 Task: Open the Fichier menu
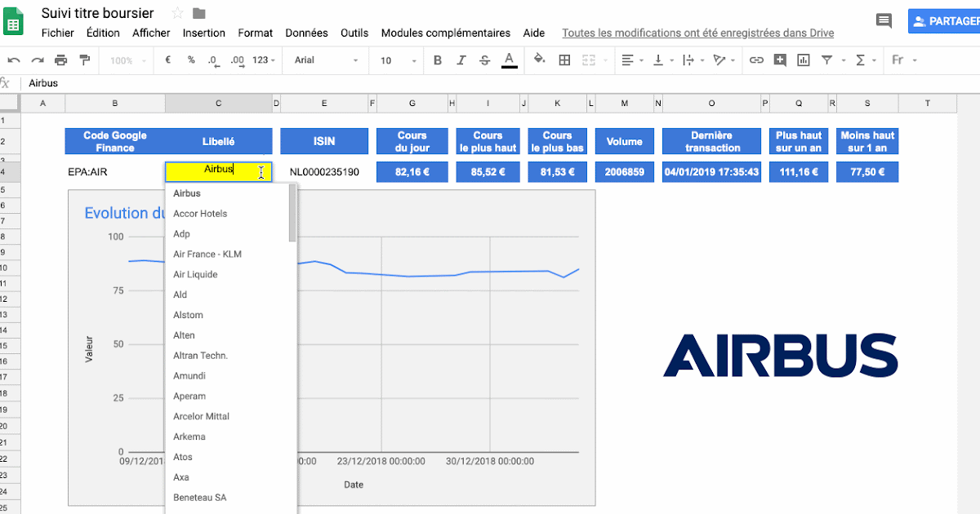click(x=58, y=33)
